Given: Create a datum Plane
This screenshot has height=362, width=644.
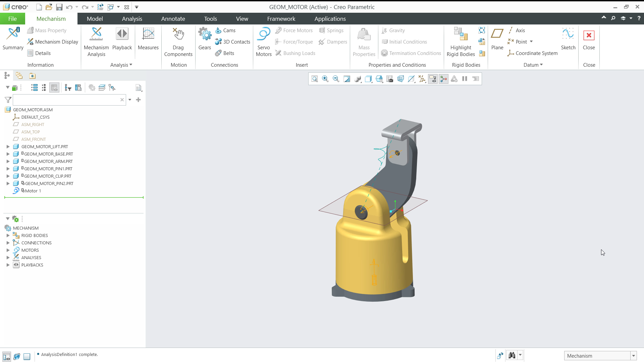Looking at the screenshot, I should [x=497, y=39].
